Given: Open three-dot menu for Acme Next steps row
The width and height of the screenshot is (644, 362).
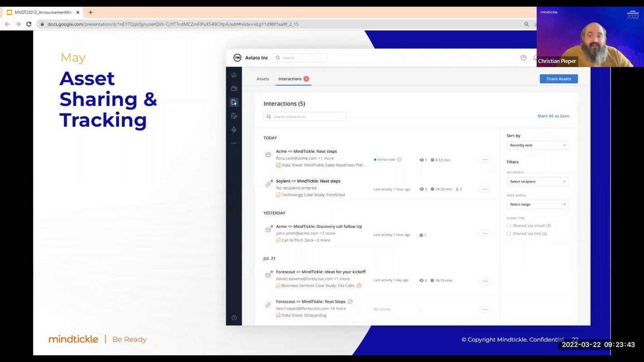Looking at the screenshot, I should 485,160.
